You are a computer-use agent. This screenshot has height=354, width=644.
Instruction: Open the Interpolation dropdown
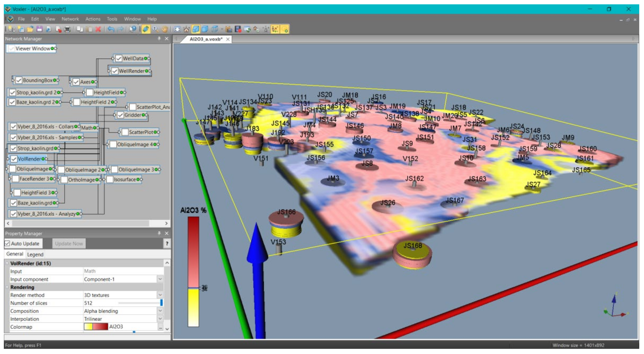(160, 319)
